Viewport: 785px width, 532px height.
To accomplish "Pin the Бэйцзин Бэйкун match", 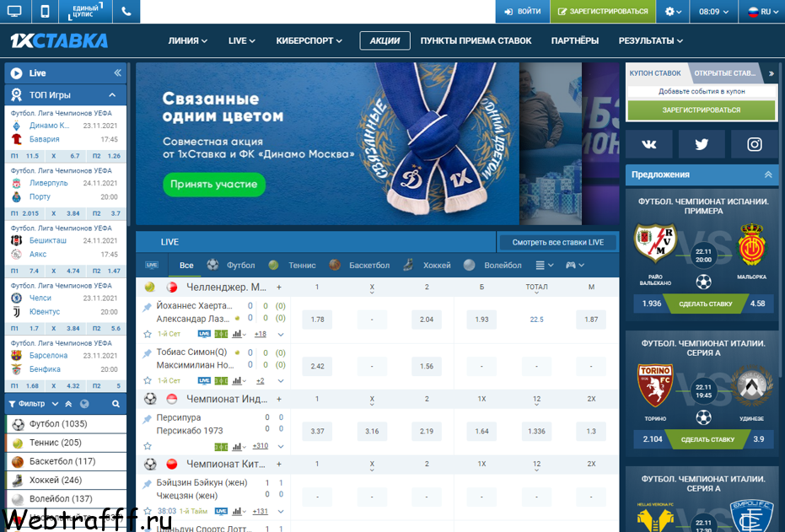I will [x=147, y=484].
